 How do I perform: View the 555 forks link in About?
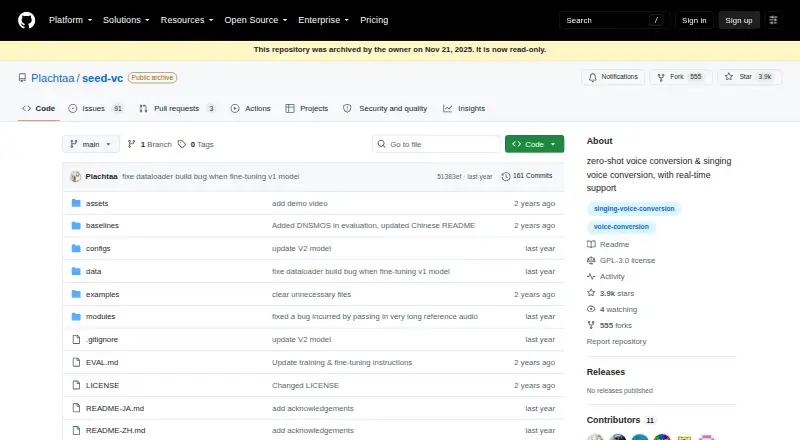[x=609, y=325]
